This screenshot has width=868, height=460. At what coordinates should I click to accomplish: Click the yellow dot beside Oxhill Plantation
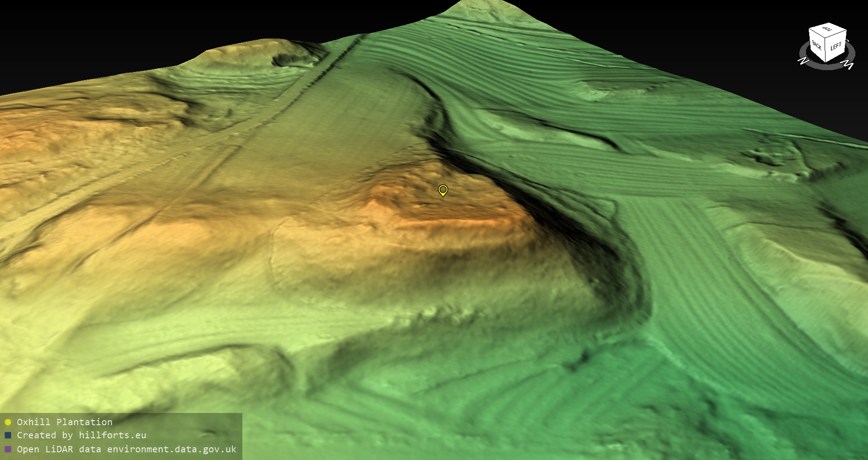8,422
